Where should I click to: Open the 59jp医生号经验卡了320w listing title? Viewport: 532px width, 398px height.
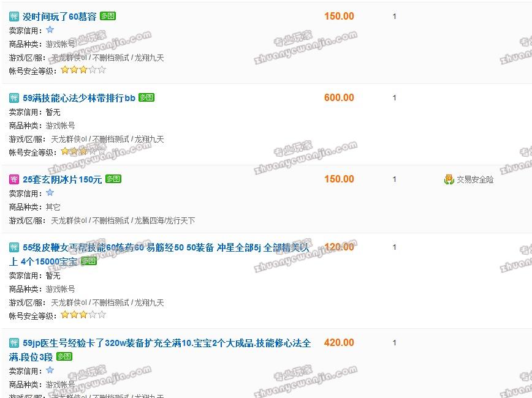160,350
